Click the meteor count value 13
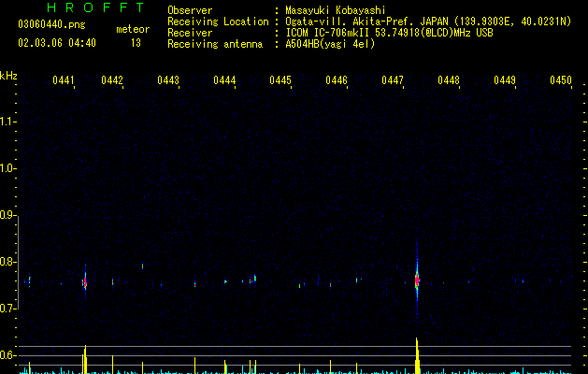This screenshot has width=588, height=374. click(136, 43)
